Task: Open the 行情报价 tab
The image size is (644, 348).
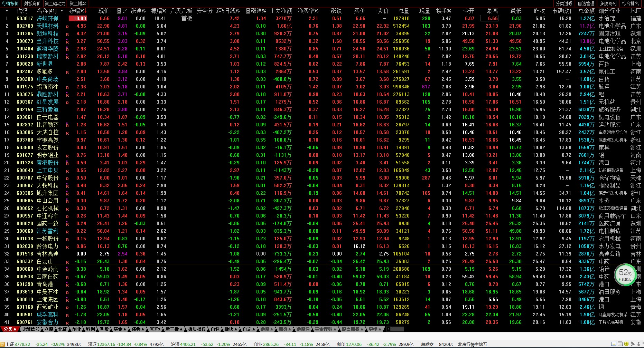Action: (x=10, y=3)
